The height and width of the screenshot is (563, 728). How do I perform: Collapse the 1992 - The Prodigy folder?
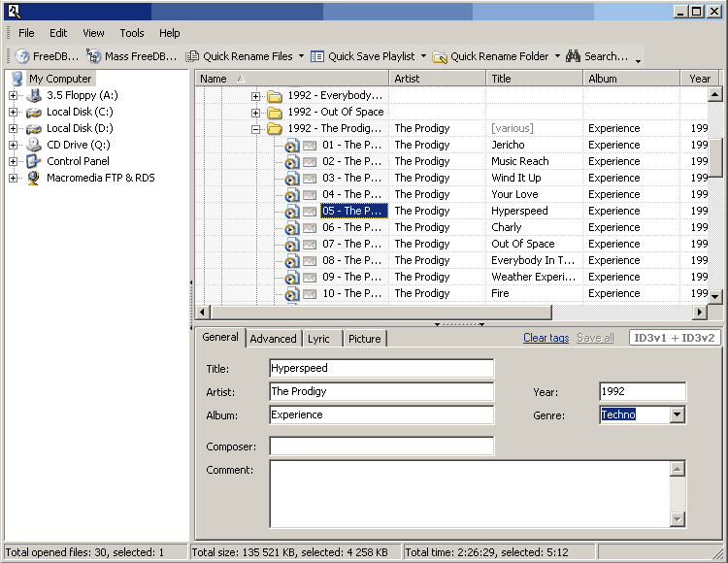coord(255,129)
